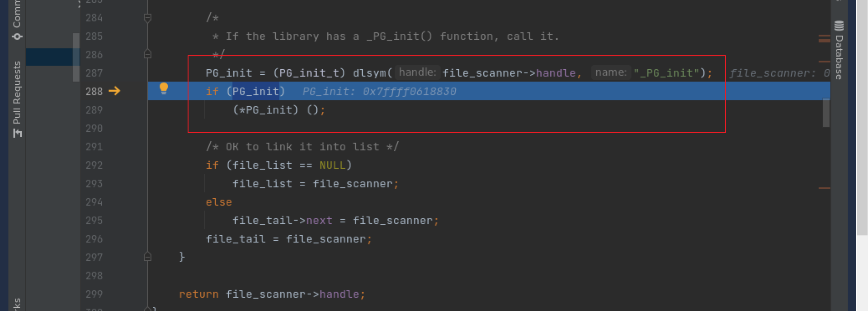Click fold end marker at line 297
Viewport: 868px width, 311px height.
click(x=147, y=257)
